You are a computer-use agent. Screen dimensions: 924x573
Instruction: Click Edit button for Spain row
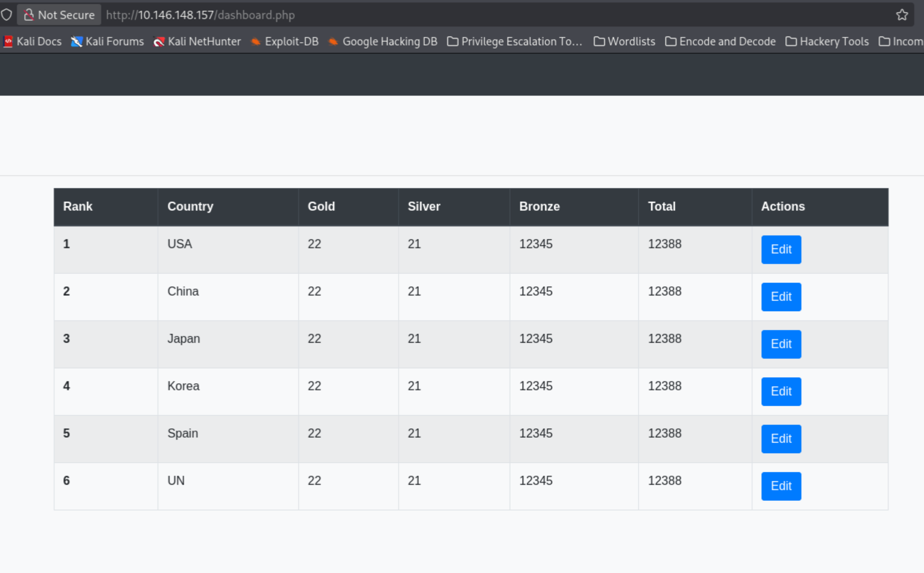[781, 439]
